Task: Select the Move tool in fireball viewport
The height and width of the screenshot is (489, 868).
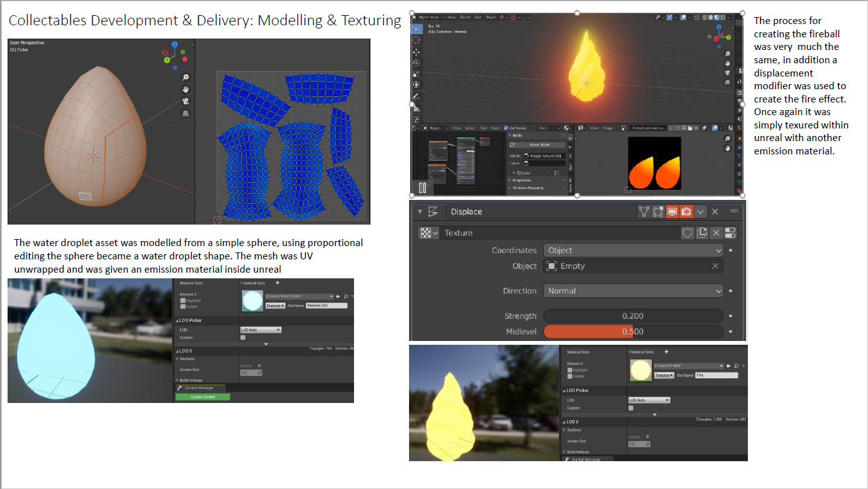Action: click(x=416, y=52)
